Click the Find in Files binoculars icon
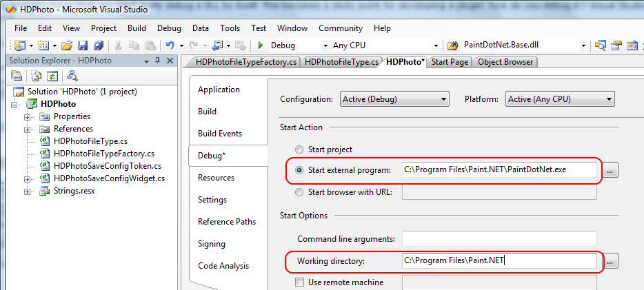 [452, 45]
